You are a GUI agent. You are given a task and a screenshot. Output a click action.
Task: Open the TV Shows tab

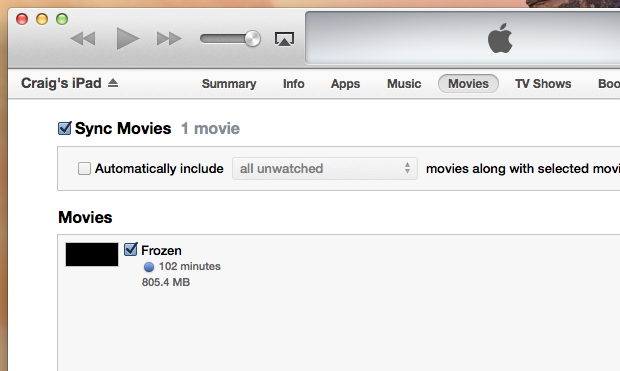tap(543, 84)
